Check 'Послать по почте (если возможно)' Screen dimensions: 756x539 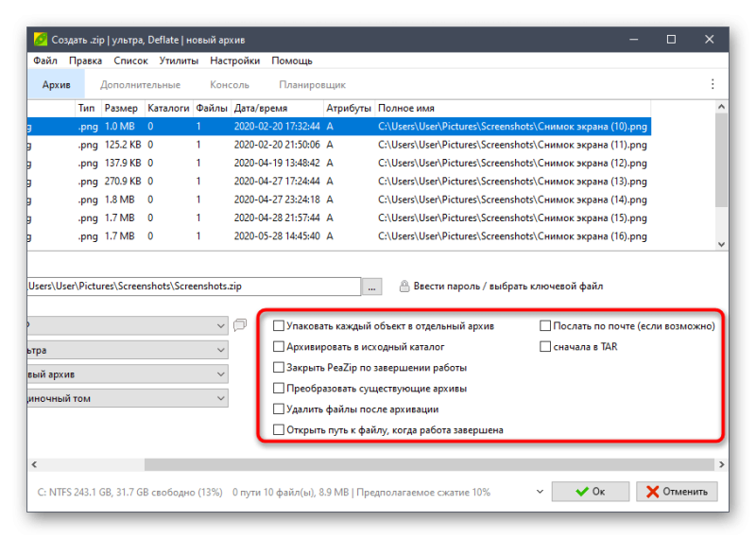coord(545,325)
